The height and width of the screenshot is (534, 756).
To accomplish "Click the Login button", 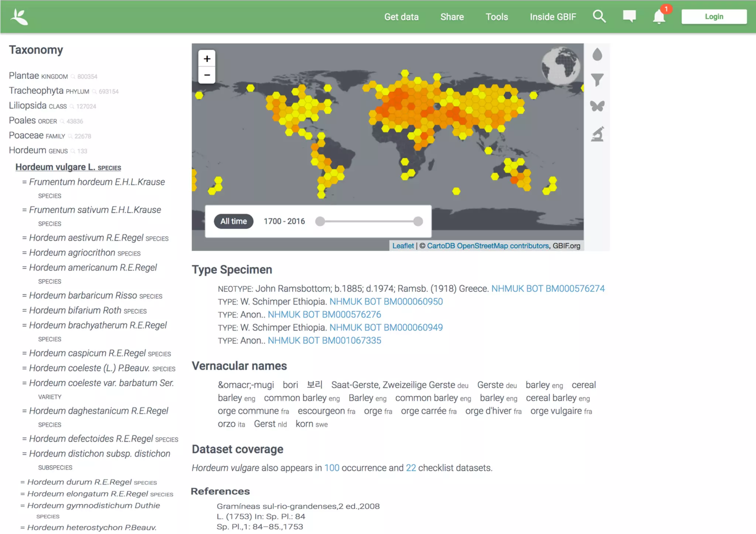I will click(714, 17).
